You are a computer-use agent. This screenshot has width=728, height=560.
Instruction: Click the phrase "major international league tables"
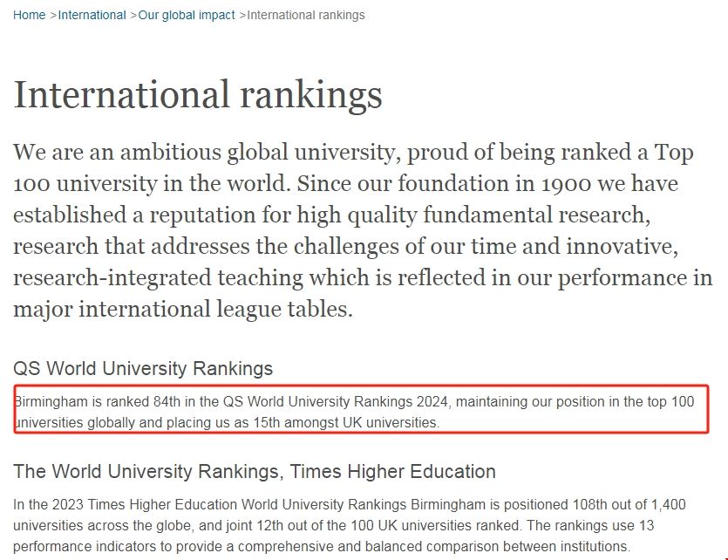tap(183, 310)
